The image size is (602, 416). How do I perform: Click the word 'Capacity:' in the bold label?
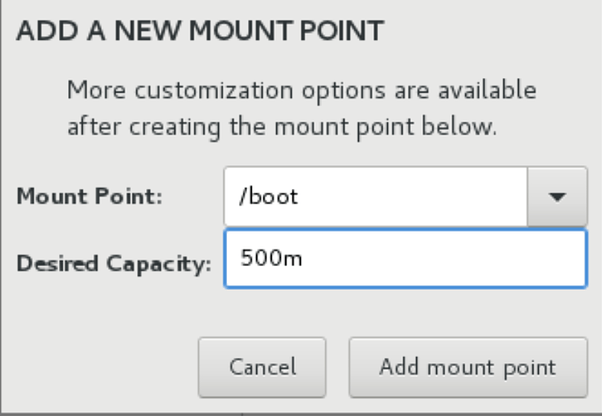159,264
